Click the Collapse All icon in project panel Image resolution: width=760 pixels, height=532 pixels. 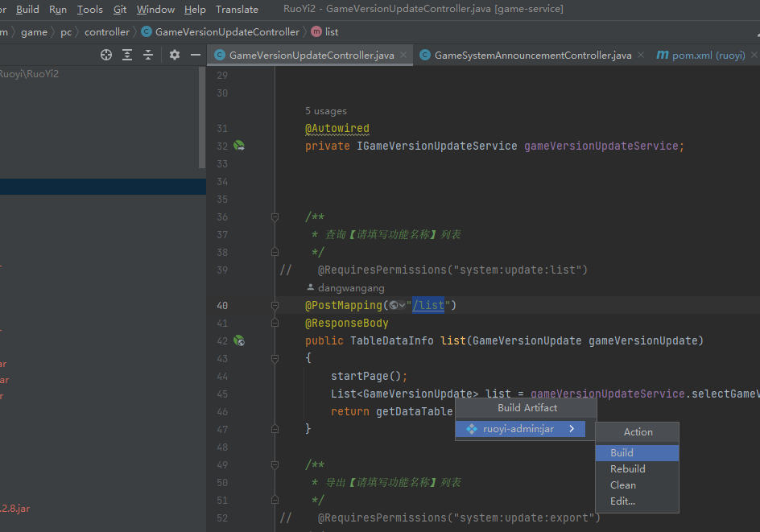148,55
